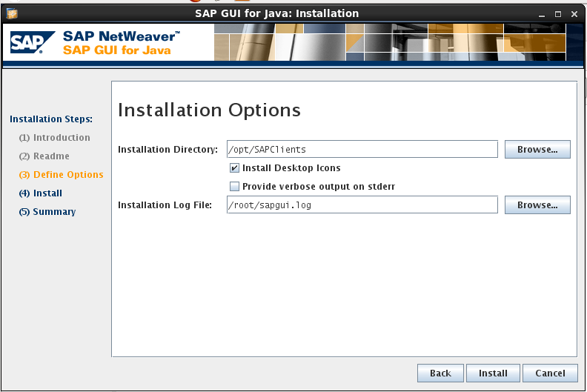This screenshot has width=587, height=392.
Task: Maximize the installer window
Action: (x=558, y=14)
